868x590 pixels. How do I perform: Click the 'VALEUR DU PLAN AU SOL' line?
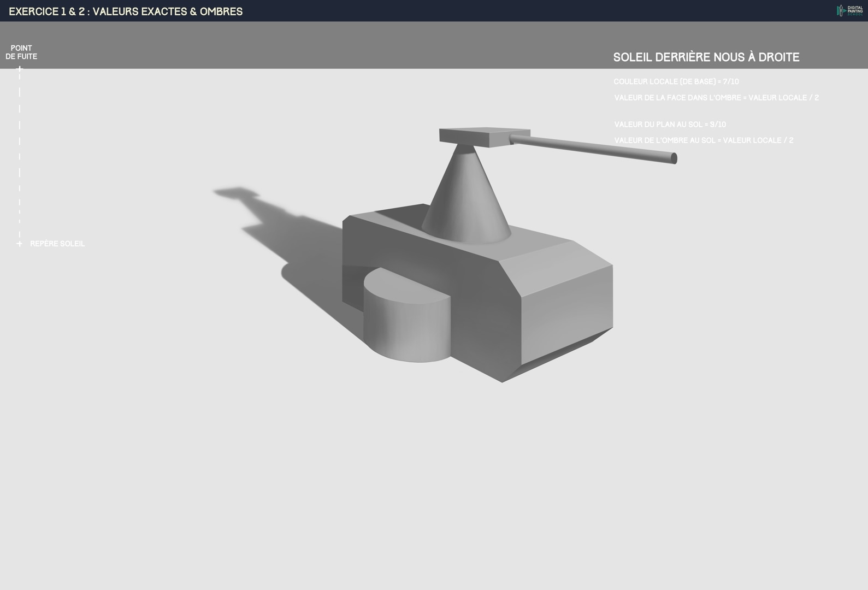coord(670,125)
